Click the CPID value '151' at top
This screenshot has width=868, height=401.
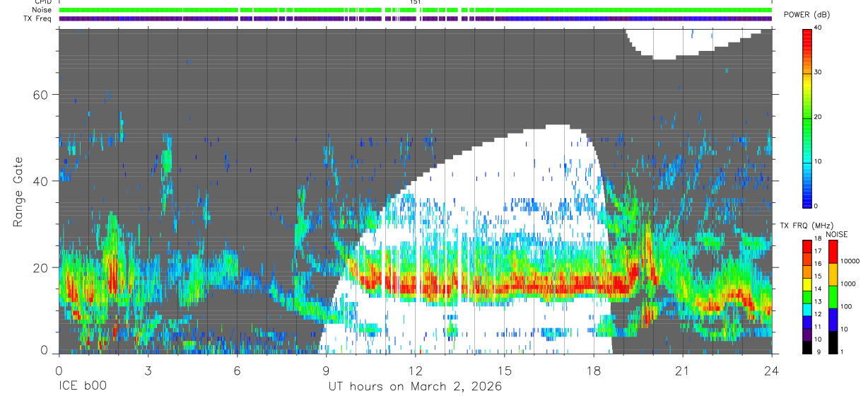click(x=416, y=2)
